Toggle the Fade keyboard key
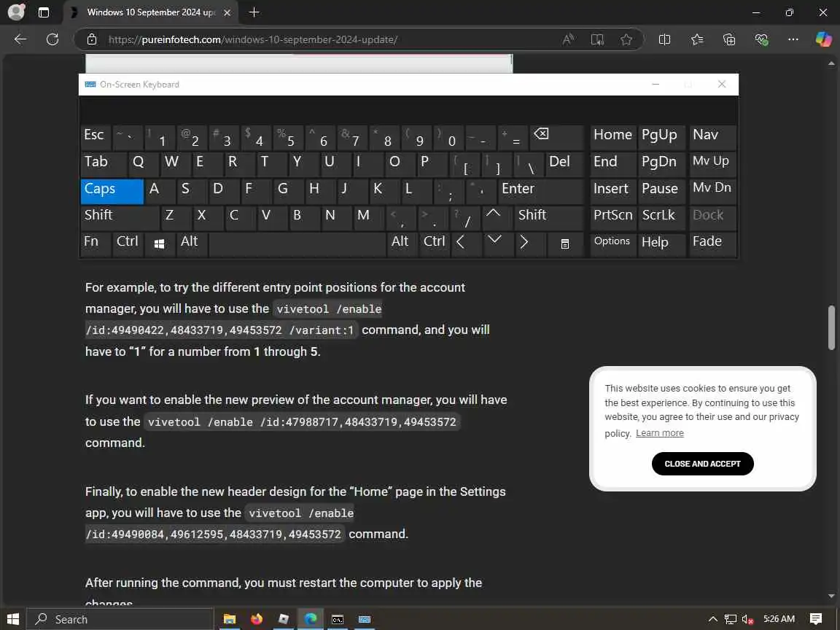This screenshot has width=840, height=630. click(712, 244)
